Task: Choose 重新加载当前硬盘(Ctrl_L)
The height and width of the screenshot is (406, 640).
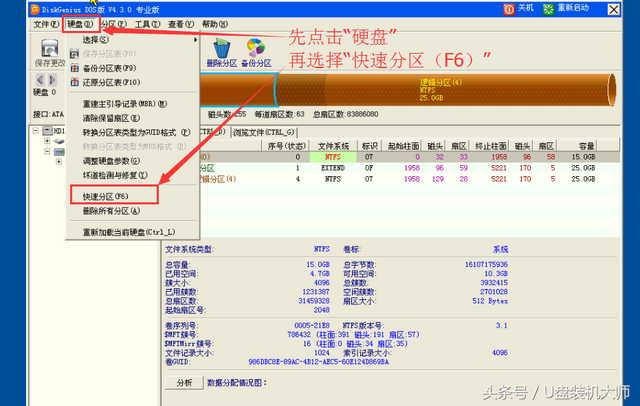Action: click(x=133, y=232)
